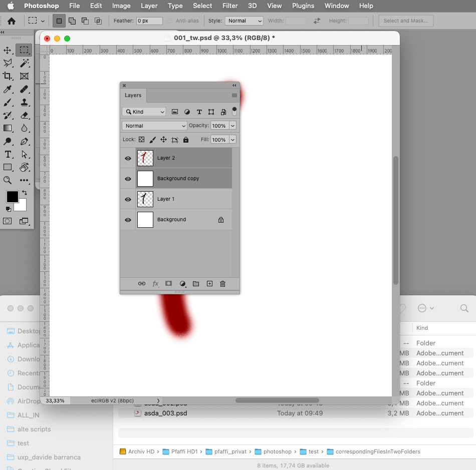Change the screen mode
The height and width of the screenshot is (470, 476).
pos(24,221)
